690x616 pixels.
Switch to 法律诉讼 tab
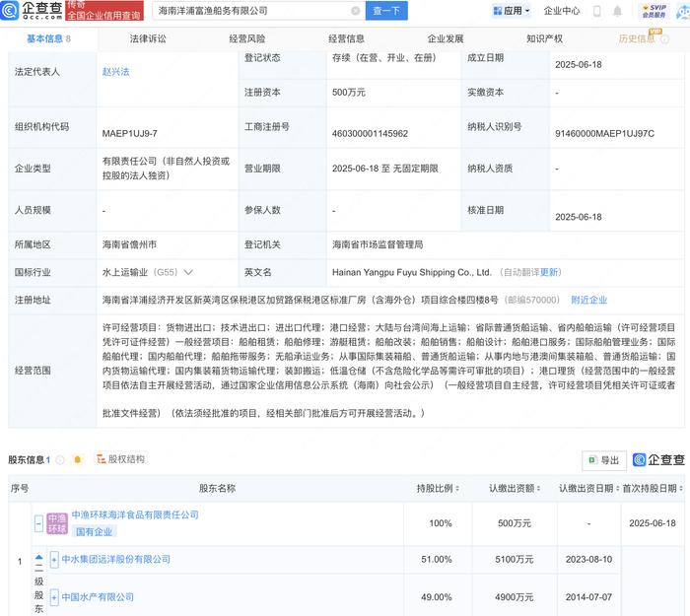coord(148,38)
